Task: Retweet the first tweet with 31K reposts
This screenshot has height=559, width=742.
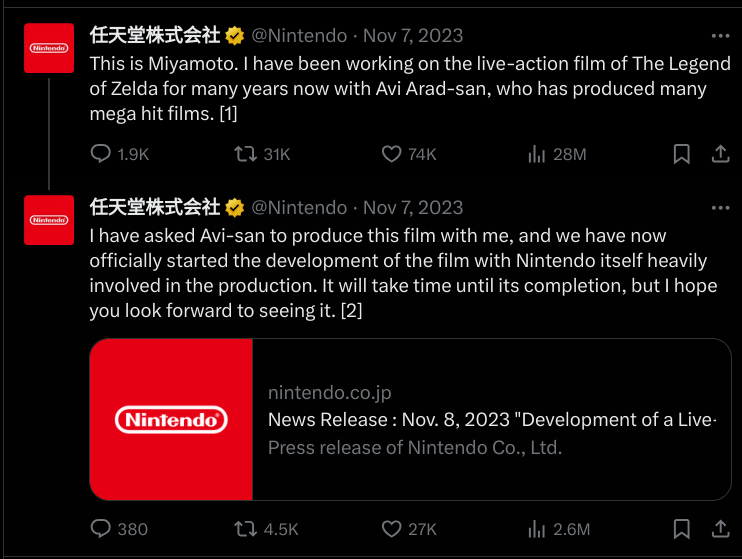Action: (x=243, y=154)
